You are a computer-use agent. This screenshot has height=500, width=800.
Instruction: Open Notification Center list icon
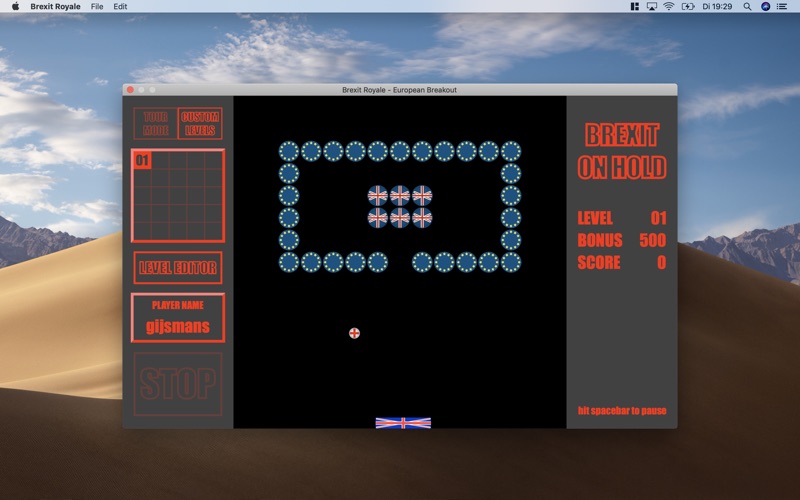tap(782, 6)
